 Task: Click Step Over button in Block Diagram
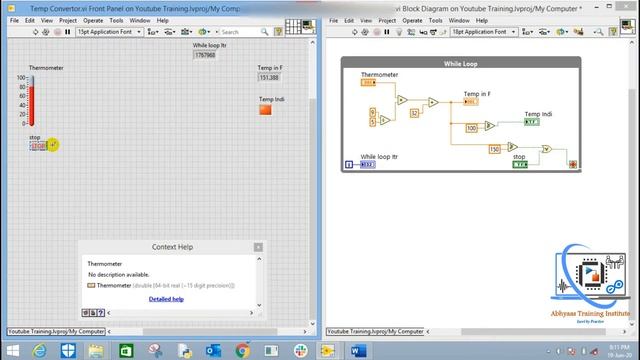(433, 32)
